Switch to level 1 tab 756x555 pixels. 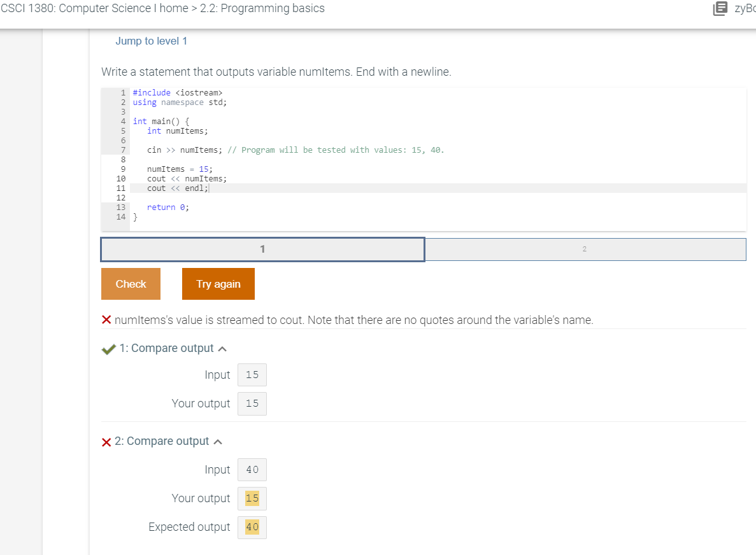[262, 249]
